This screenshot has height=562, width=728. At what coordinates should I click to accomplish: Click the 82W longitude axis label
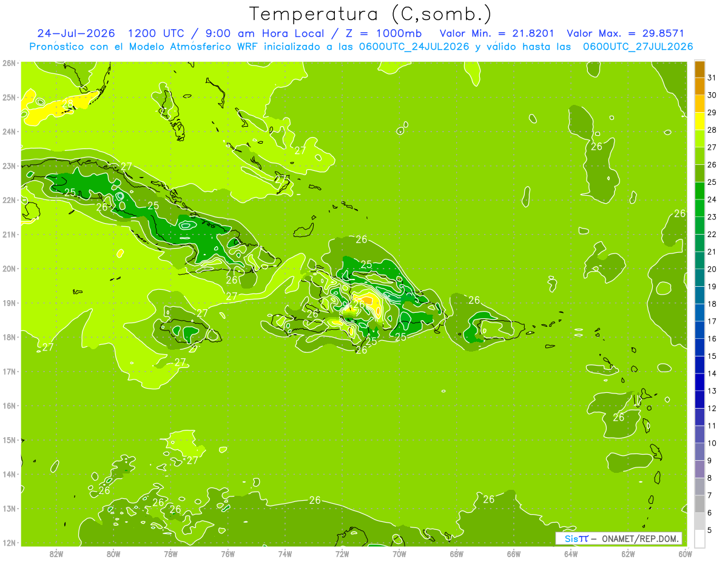(56, 554)
